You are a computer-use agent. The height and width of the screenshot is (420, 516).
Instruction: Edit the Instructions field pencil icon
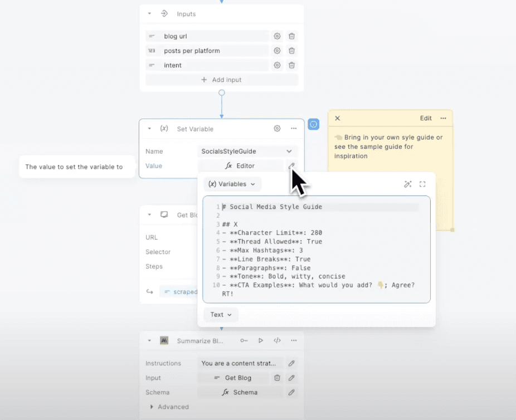(291, 363)
